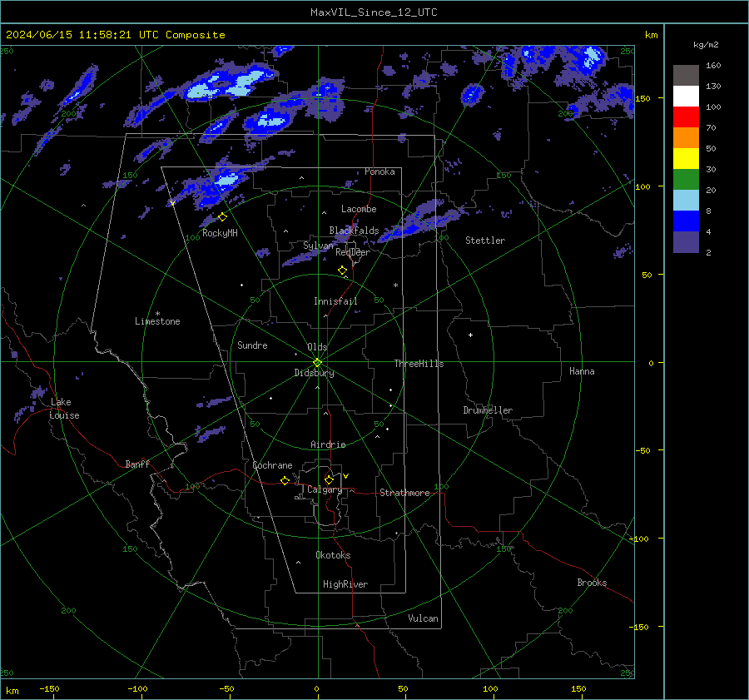Click the timestamp 2024/06/15 11:58:21 UTC Composite
This screenshot has width=749, height=700.
(x=116, y=35)
